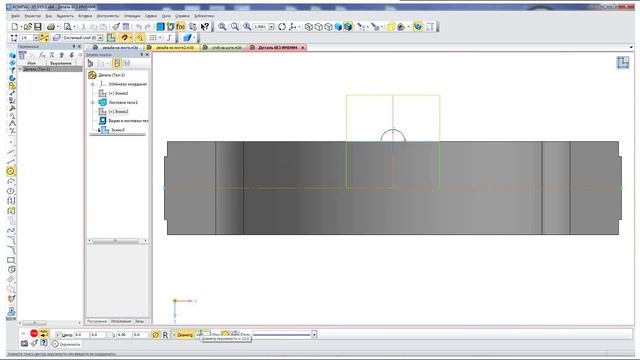Viewport: 640px width, 360px height.
Task: Click the diameter value input field
Action: click(203, 335)
